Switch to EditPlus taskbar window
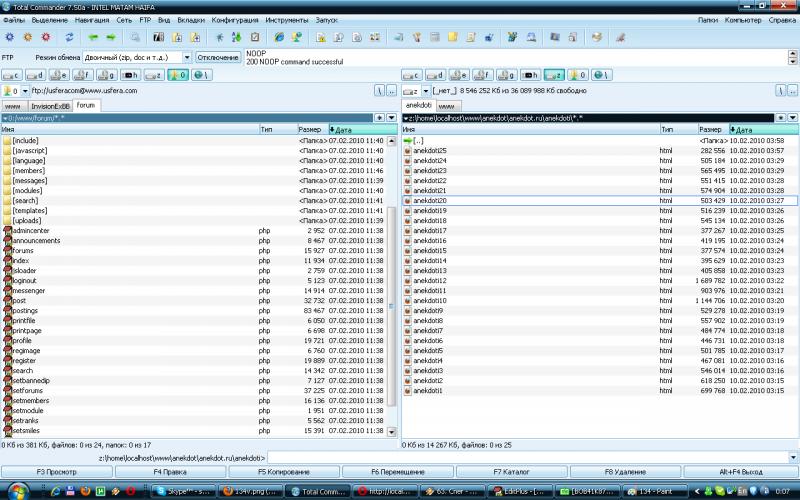Image resolution: width=800 pixels, height=500 pixels. (518, 491)
